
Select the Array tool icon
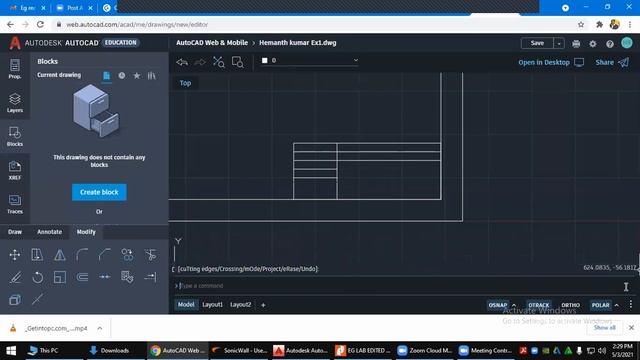point(127,277)
